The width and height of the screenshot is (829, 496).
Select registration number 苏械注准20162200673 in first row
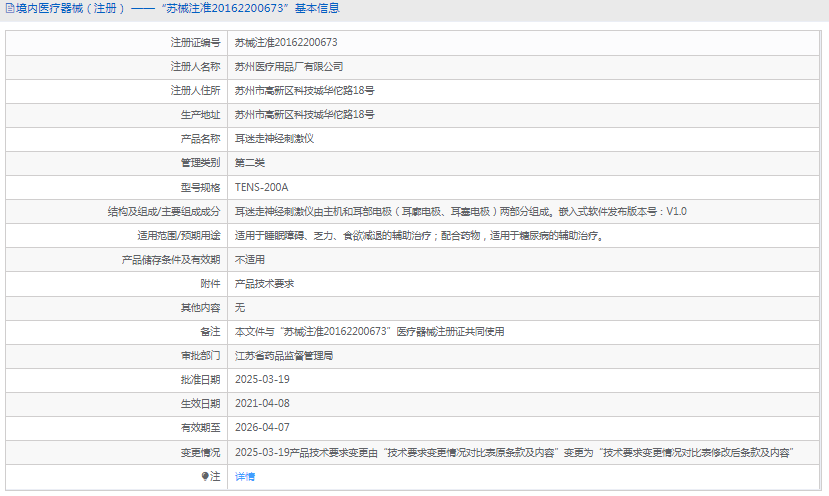(286, 42)
